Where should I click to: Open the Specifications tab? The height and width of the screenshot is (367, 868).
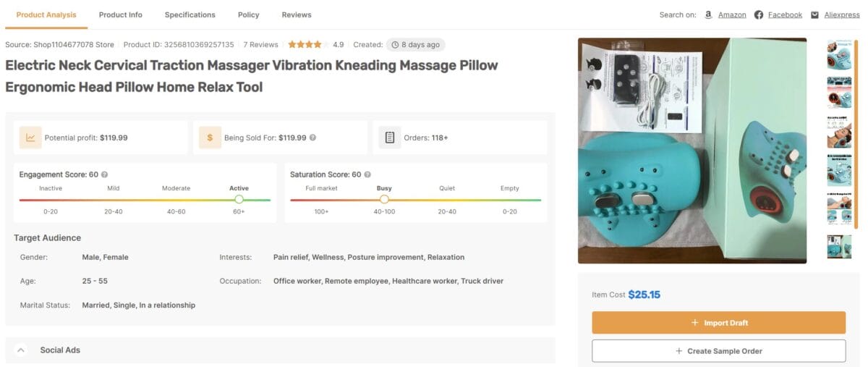[190, 14]
